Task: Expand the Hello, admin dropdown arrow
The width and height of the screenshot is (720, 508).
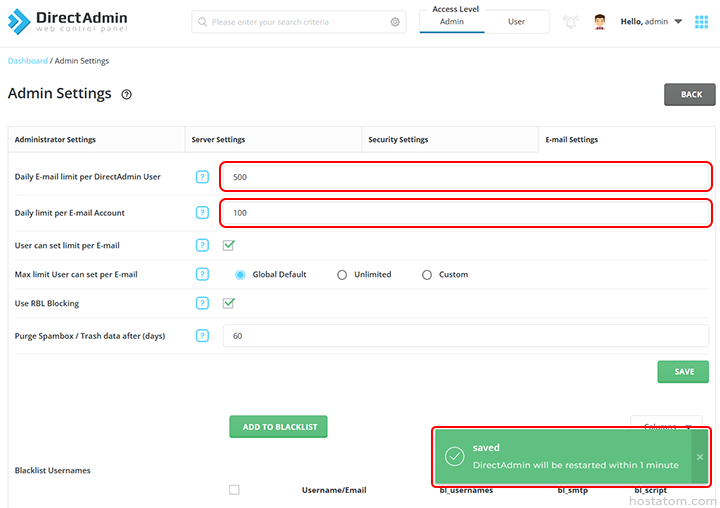Action: point(678,22)
